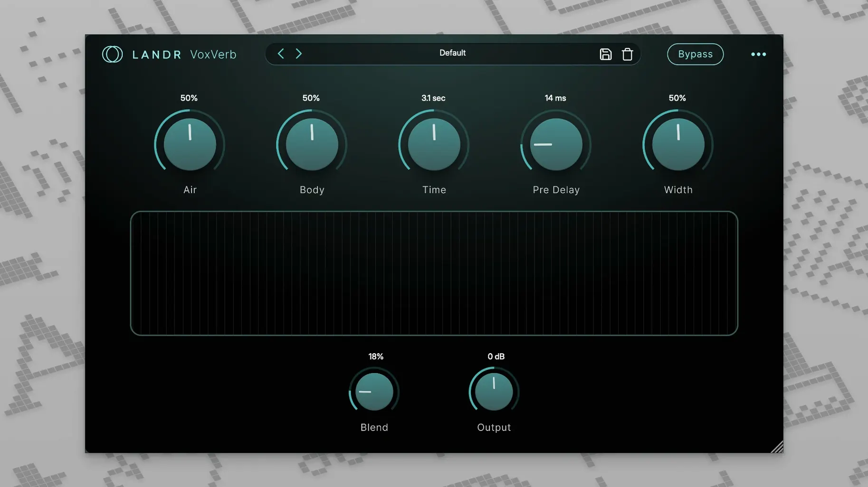Click the Output label text
This screenshot has width=868, height=487.
click(x=494, y=428)
